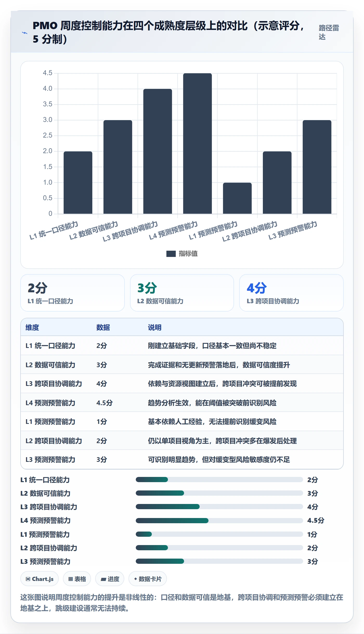This screenshot has height=634, width=364.
Task: Click table text 刚建立基础字段，口径基本一致但尚不稳定
Action: pyautogui.click(x=212, y=346)
